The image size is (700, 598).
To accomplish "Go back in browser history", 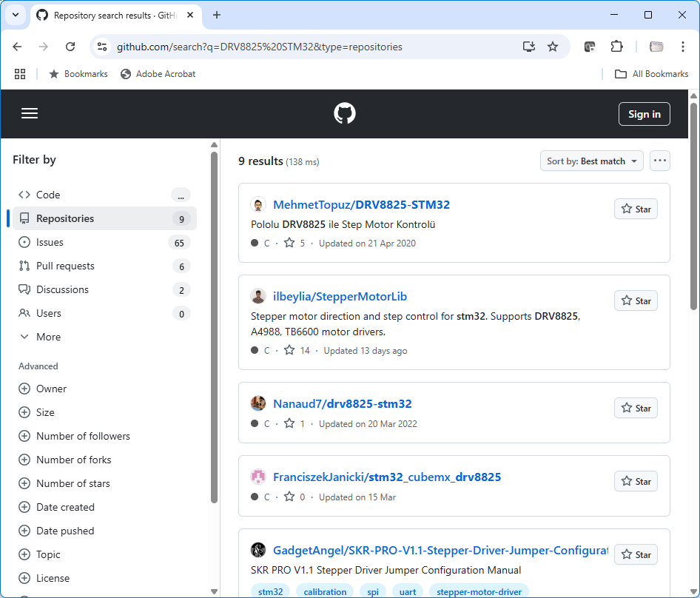I will point(17,47).
